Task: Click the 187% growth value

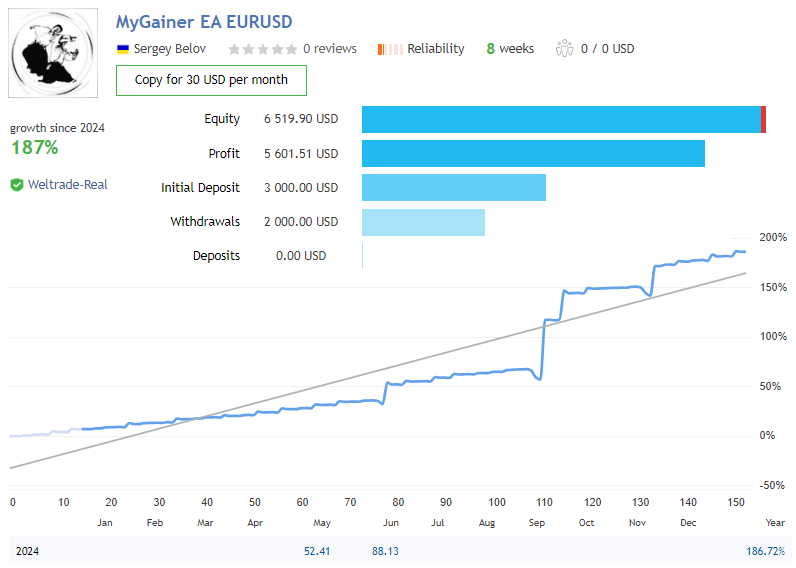Action: coord(35,148)
